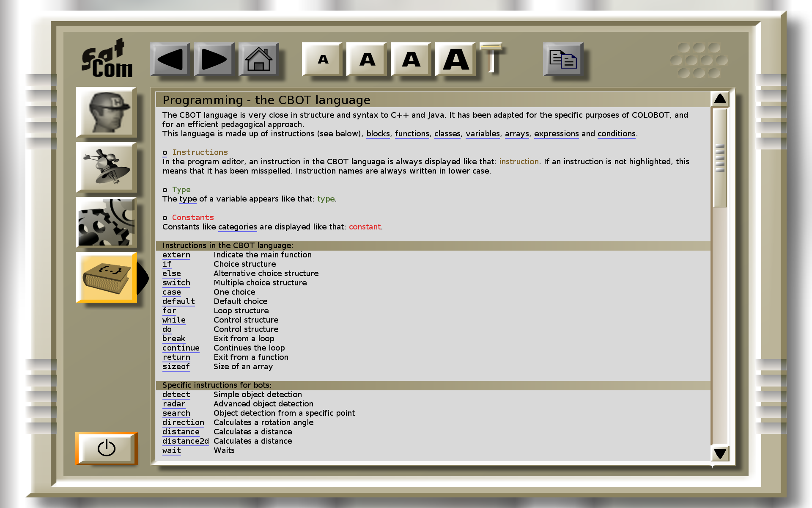Open the radar instruction link

coord(174,404)
